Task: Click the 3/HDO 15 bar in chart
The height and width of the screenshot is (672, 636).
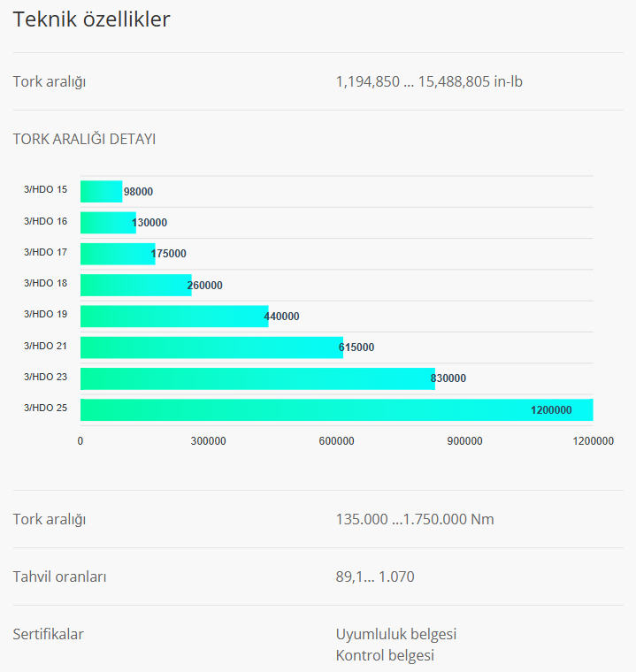Action: 101,191
